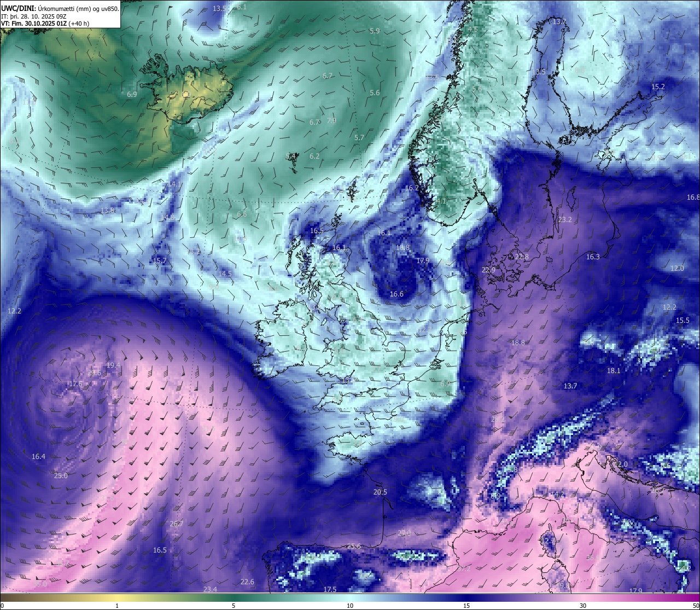Click the 15.5 value label
700x610 pixels.
click(x=682, y=321)
